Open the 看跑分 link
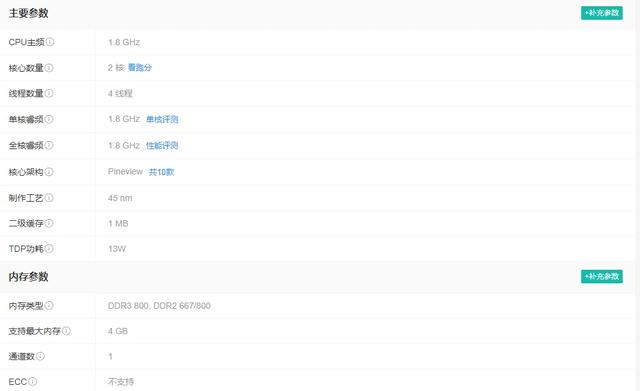 coord(140,68)
